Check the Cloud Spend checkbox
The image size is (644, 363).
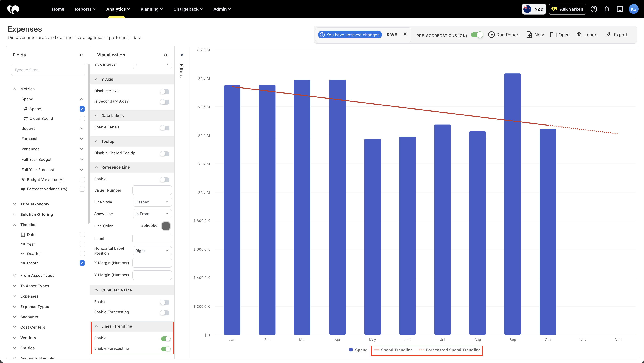point(82,118)
